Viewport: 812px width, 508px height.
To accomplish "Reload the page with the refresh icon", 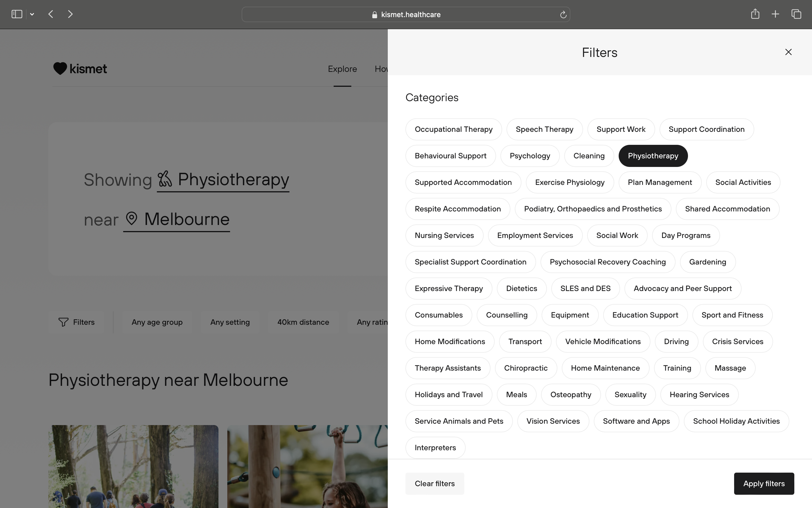I will point(563,14).
